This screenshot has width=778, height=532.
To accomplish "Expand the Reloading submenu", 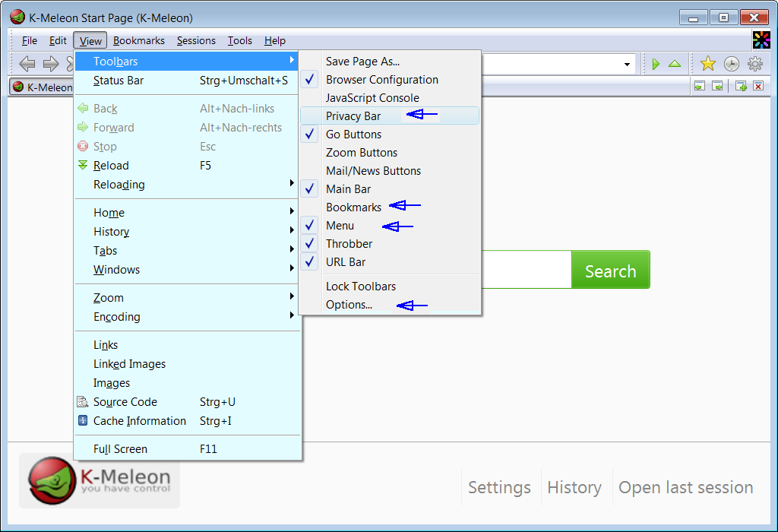I will [119, 185].
